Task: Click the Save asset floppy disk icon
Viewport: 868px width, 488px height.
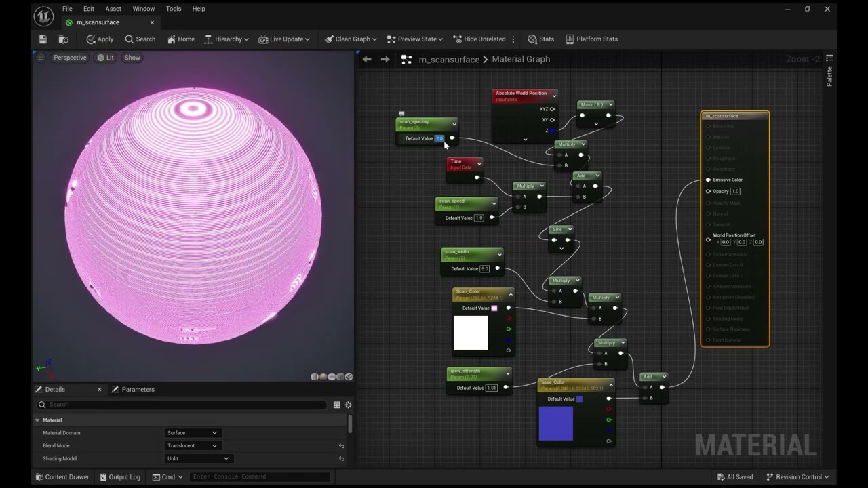Action: (x=43, y=39)
